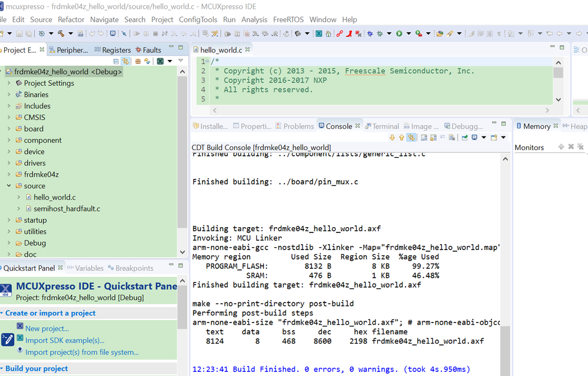Open dropdown next to Build hammer icon
The image size is (588, 376).
click(x=71, y=34)
